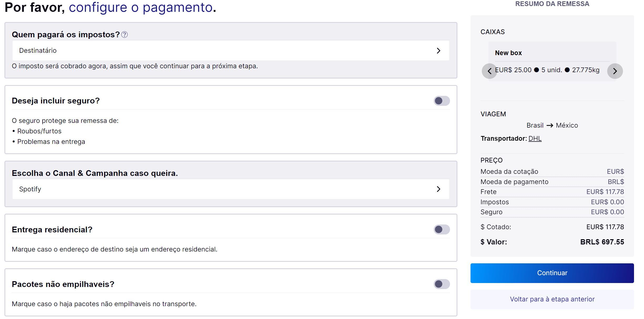
Task: Click the 'Pacotes não empilhaveis?' heading
Action: pyautogui.click(x=63, y=284)
